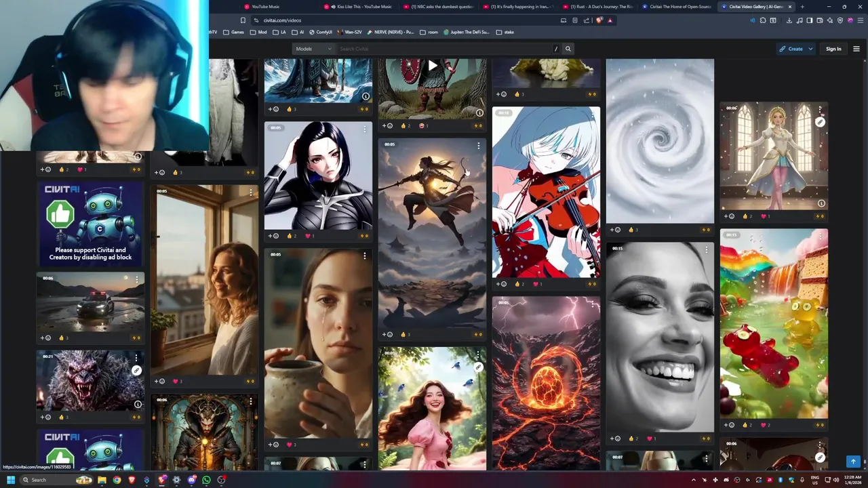Open the Windows Start menu

pos(11,480)
